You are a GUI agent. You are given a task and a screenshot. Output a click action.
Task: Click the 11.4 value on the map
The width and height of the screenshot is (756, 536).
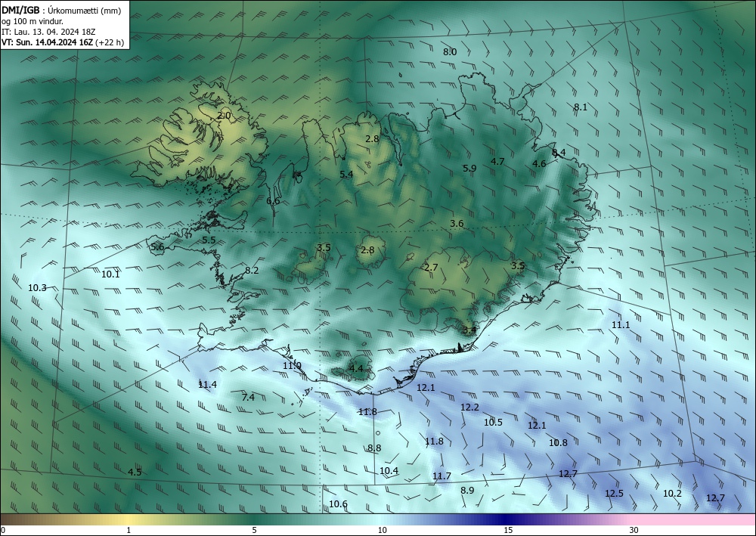tap(207, 384)
